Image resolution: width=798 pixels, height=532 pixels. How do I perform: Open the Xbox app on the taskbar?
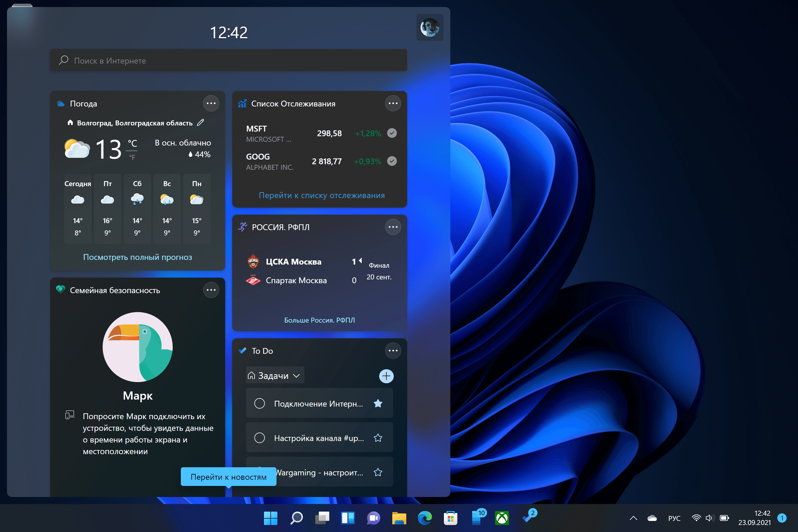(502, 518)
